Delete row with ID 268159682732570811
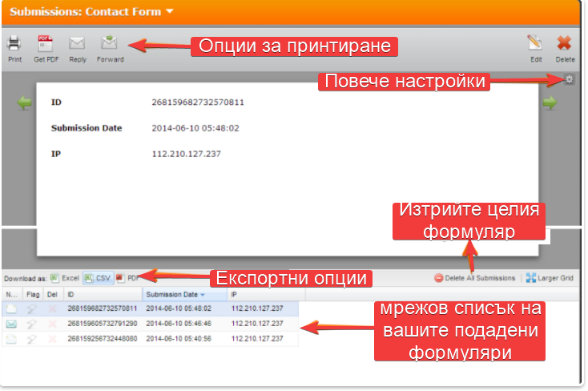Screen dimensions: 588x391 [53, 308]
